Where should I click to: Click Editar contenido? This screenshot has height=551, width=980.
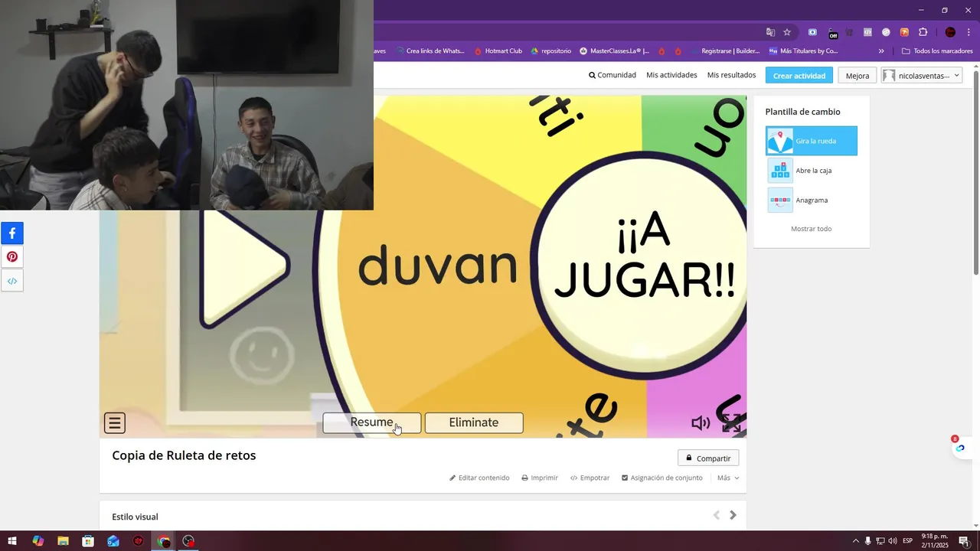(479, 478)
